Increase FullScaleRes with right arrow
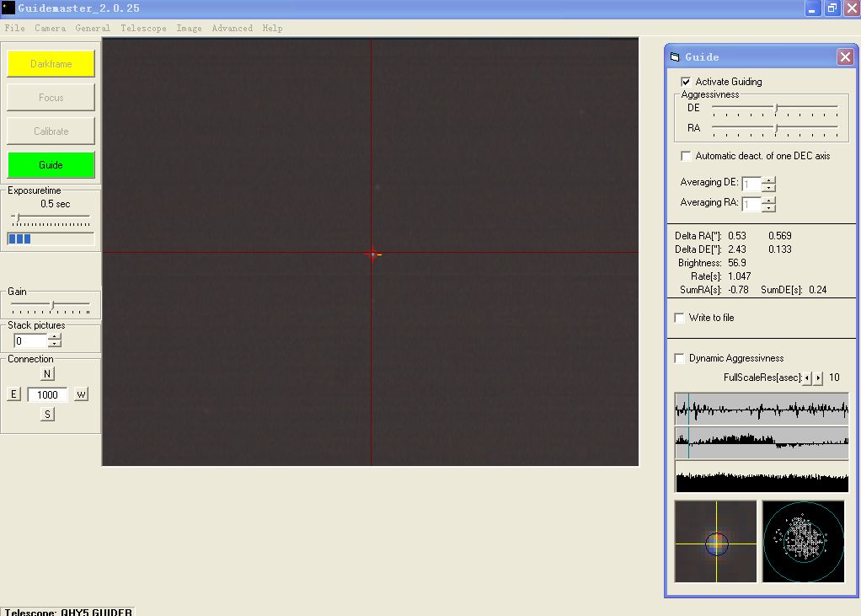 818,378
